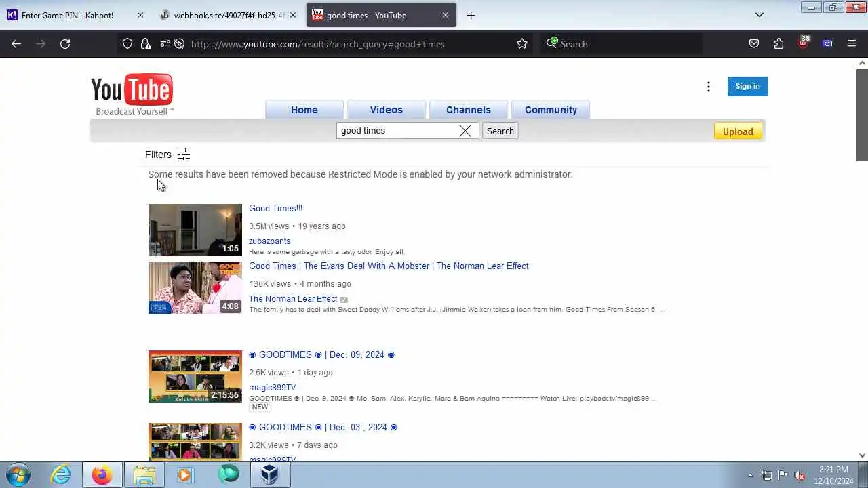Bookmark this page with the star icon
The image size is (868, 488).
coord(522,44)
